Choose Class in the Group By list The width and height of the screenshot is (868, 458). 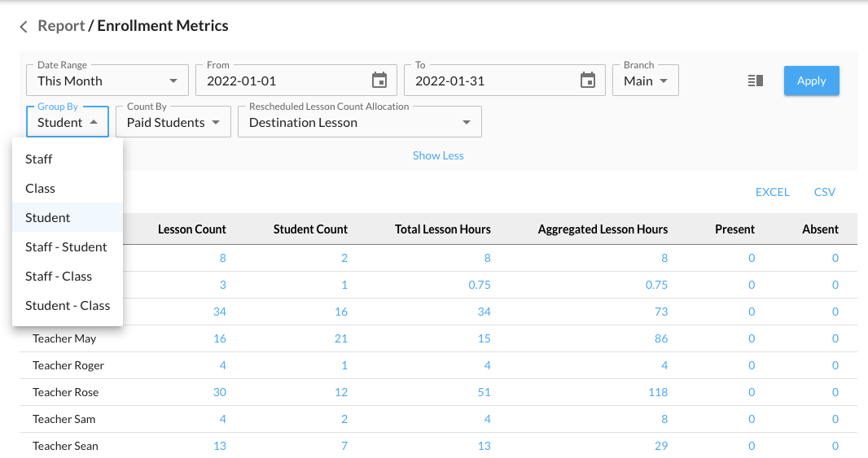click(41, 189)
